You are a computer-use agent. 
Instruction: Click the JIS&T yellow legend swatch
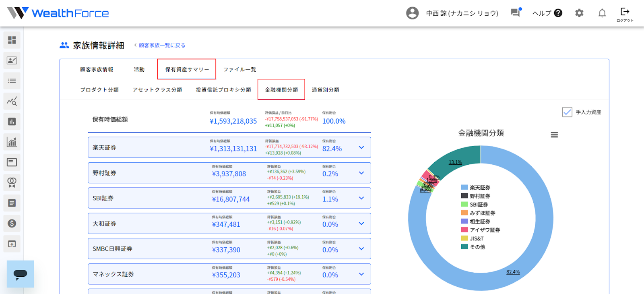point(464,238)
